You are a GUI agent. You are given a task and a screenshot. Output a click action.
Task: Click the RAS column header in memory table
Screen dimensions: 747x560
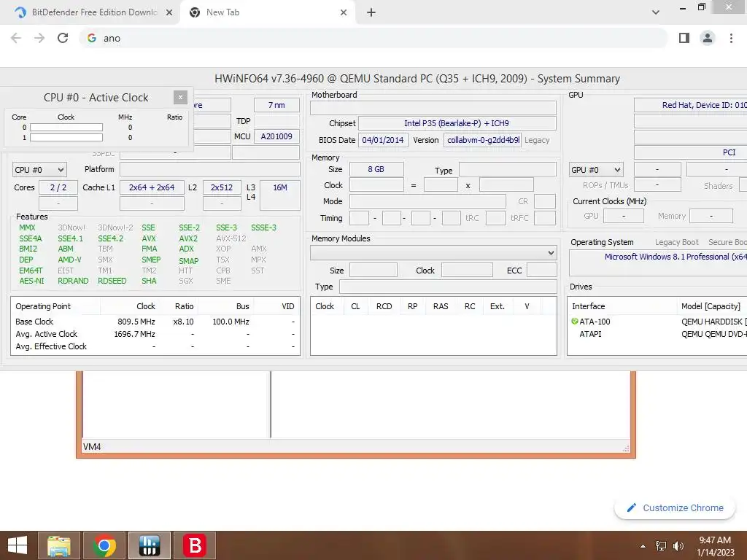tap(441, 306)
